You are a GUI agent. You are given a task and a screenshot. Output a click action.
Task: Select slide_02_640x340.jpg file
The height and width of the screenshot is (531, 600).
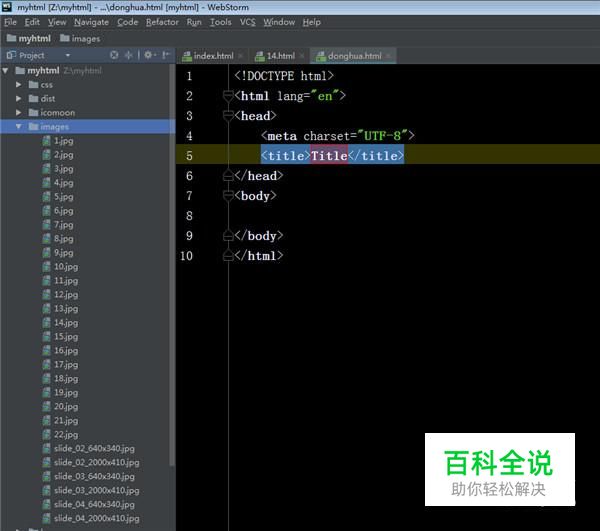[x=94, y=448]
